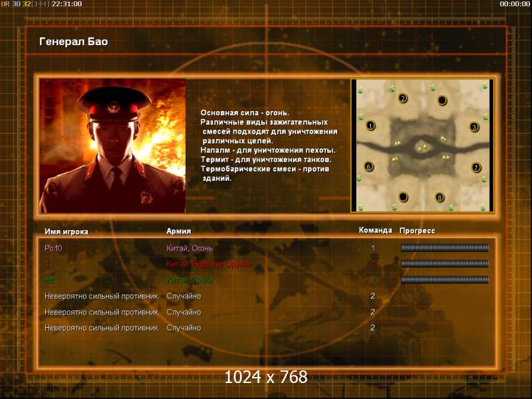Screen dimensions: 532x399
Task: Click start position 3 on the minimap
Action: 474,127
